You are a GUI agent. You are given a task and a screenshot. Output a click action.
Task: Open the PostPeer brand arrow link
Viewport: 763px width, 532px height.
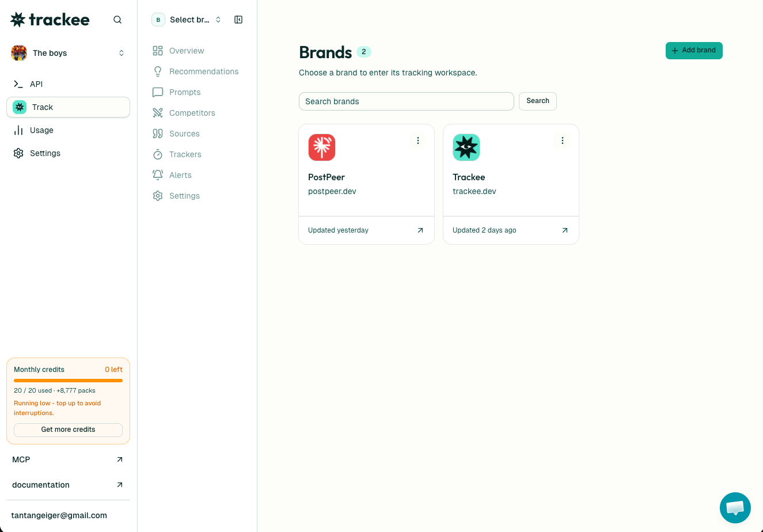pyautogui.click(x=420, y=230)
